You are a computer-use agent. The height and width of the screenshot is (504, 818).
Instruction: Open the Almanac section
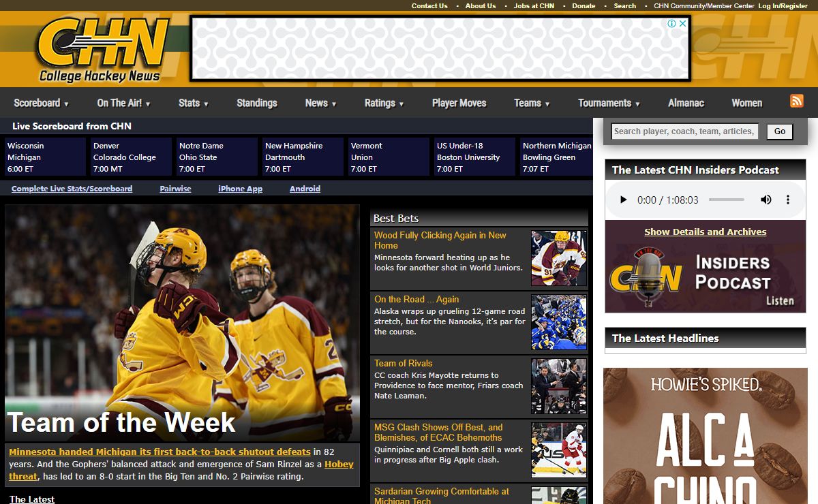click(686, 103)
